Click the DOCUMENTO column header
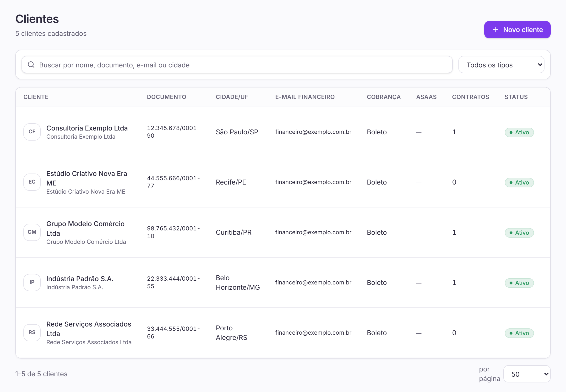The image size is (566, 392). click(x=167, y=97)
